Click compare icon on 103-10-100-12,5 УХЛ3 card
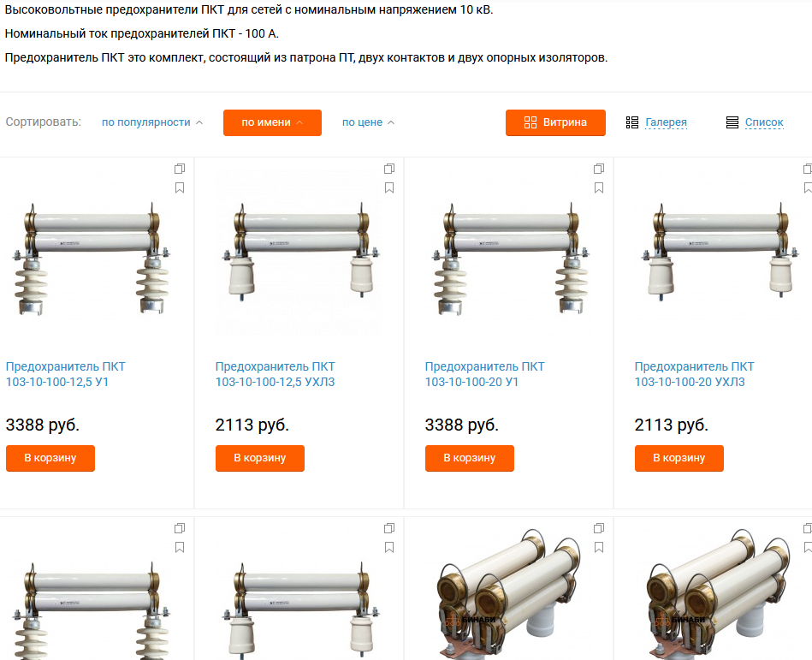 point(389,169)
